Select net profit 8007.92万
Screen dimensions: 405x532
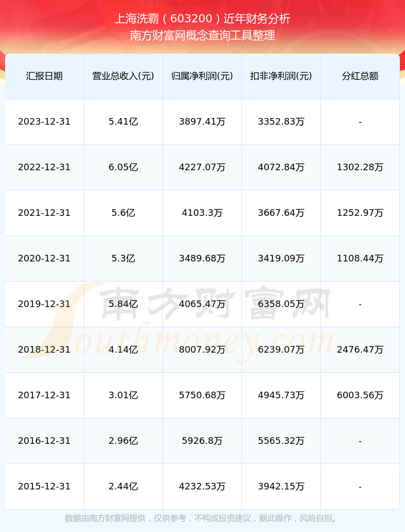(202, 350)
